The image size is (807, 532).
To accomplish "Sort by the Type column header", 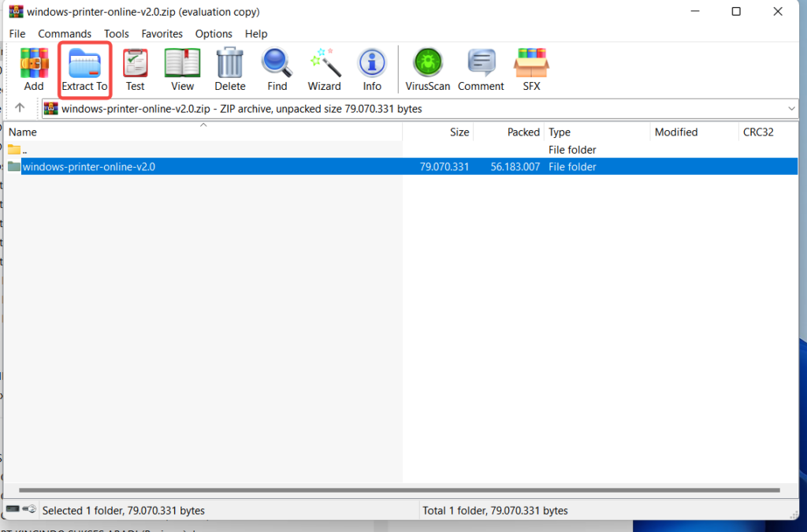I will (x=597, y=132).
